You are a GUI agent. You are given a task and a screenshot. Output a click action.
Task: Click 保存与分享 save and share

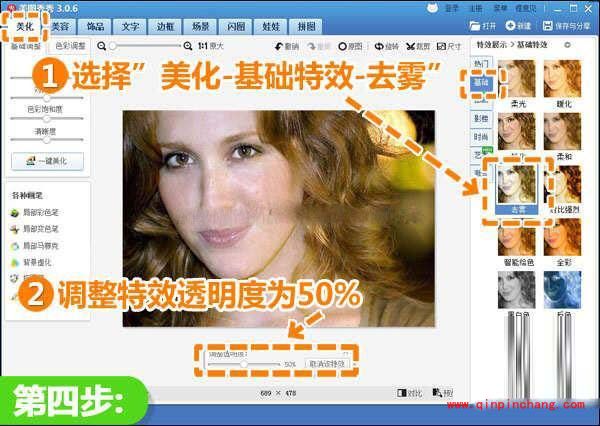pyautogui.click(x=566, y=26)
